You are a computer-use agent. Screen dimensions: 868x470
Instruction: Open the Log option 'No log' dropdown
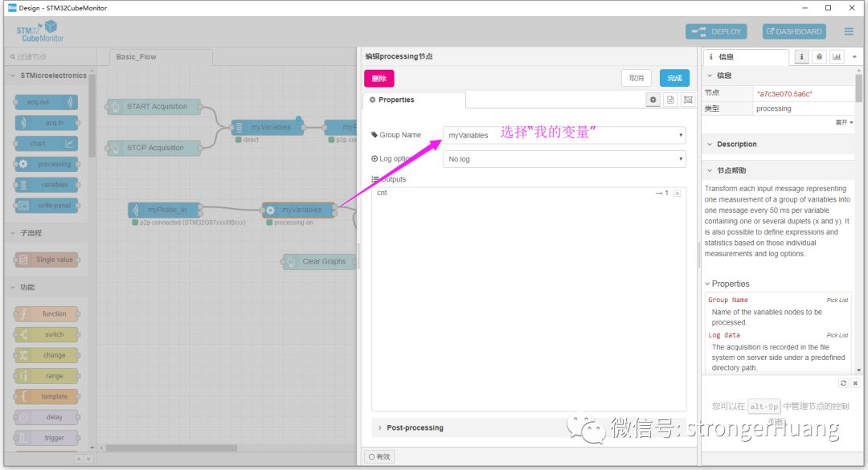tap(565, 159)
